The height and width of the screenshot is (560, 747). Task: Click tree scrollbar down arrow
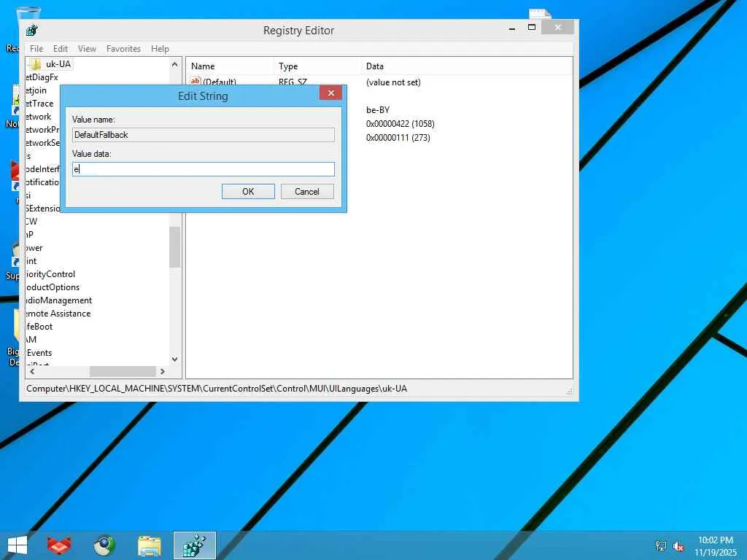(174, 359)
